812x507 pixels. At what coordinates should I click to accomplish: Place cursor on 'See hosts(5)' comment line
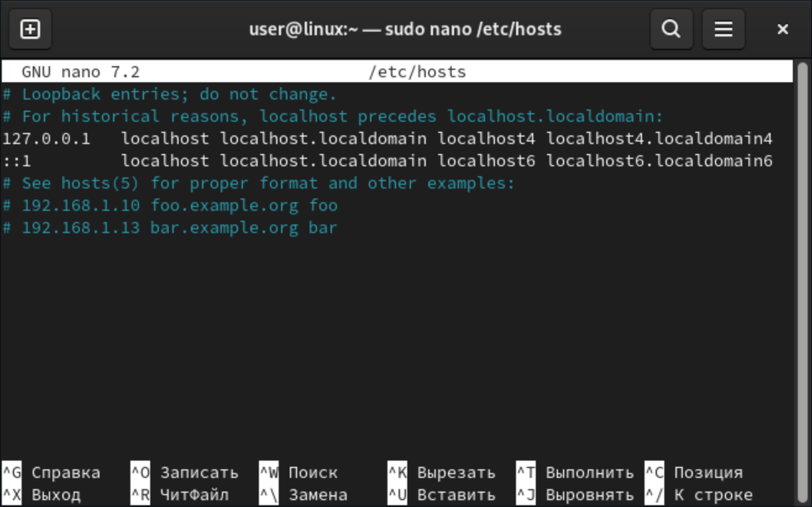259,184
